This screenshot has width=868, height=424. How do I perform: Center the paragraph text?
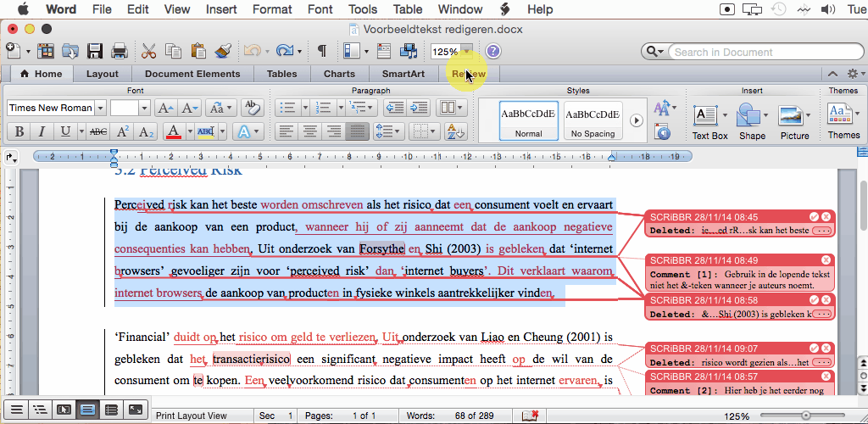[x=310, y=131]
